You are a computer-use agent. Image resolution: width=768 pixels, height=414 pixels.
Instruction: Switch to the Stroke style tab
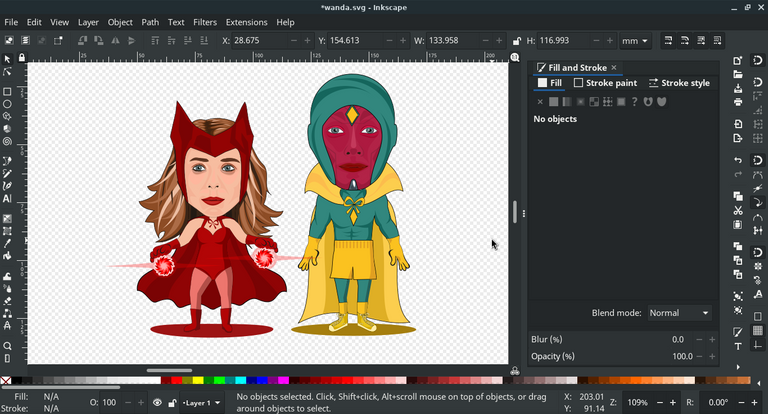pos(679,83)
